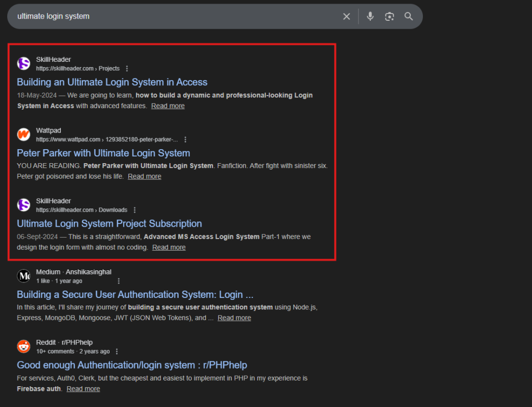The width and height of the screenshot is (532, 407).
Task: Click the magnifying glass search icon
Action: click(409, 17)
